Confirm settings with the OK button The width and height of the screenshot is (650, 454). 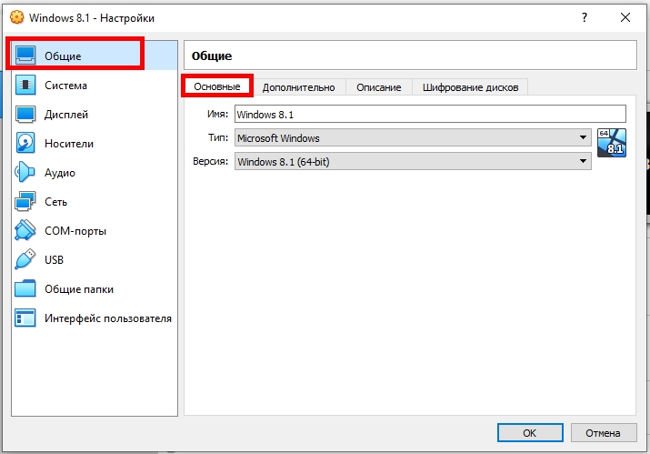[530, 433]
